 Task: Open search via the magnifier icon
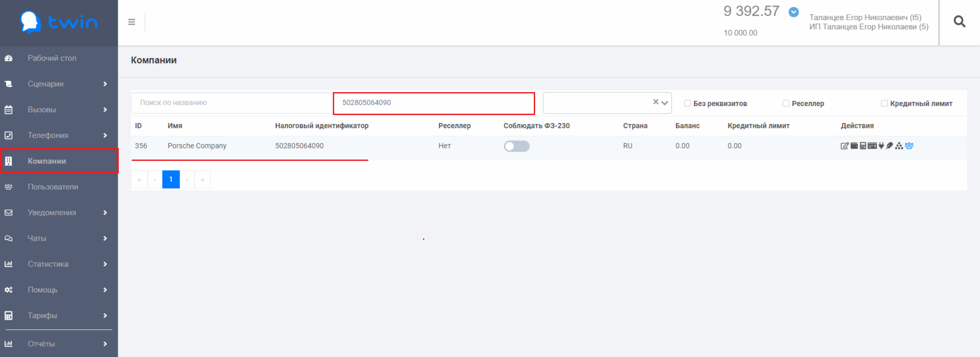[x=959, y=22]
